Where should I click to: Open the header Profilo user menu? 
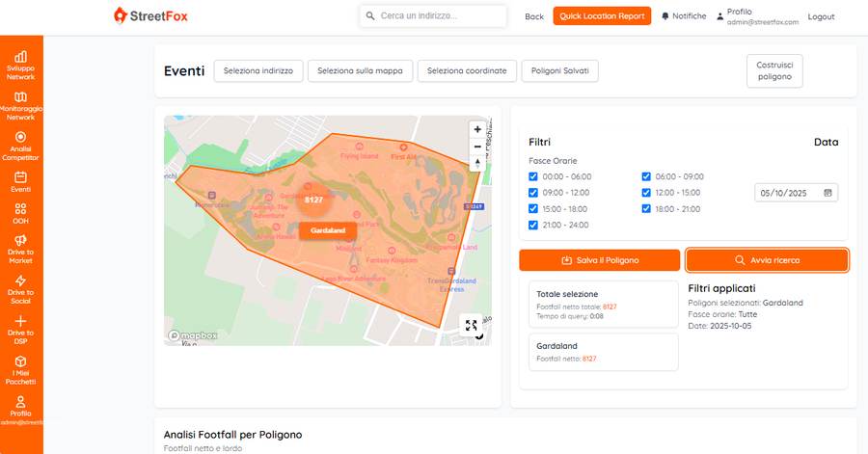click(x=757, y=16)
